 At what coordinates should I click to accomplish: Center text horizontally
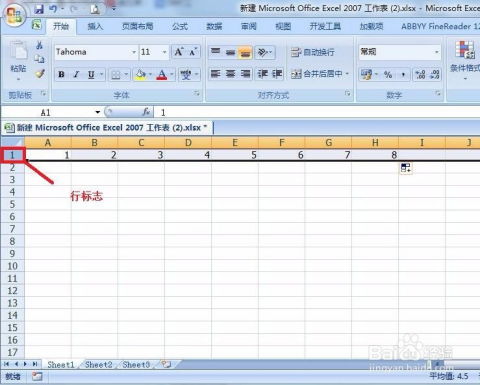coord(230,74)
